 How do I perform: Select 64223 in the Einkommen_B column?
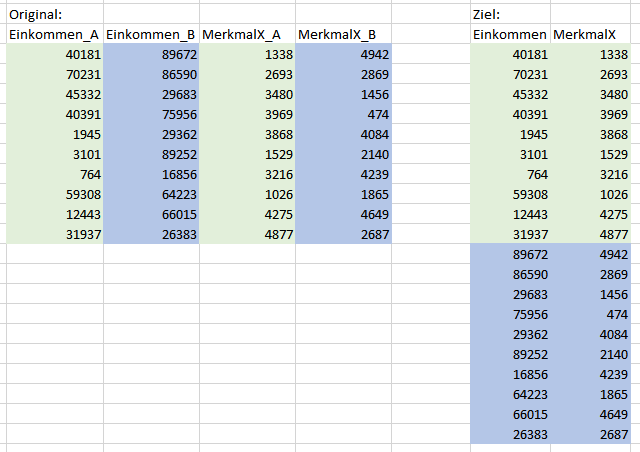pyautogui.click(x=151, y=194)
